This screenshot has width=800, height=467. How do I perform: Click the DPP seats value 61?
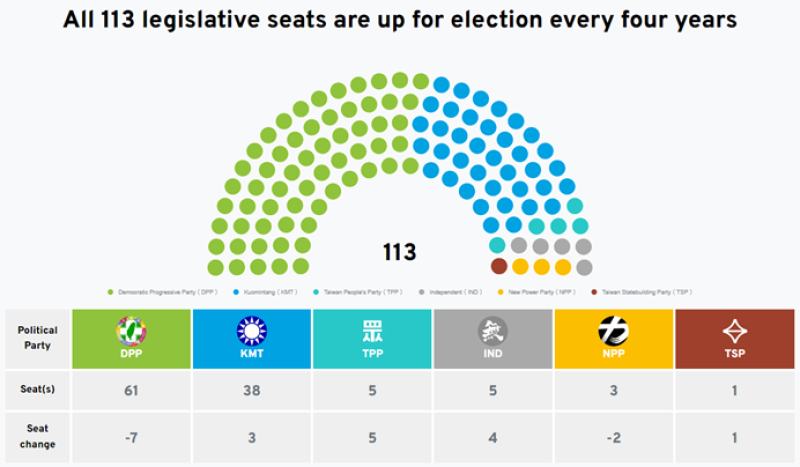(130, 390)
